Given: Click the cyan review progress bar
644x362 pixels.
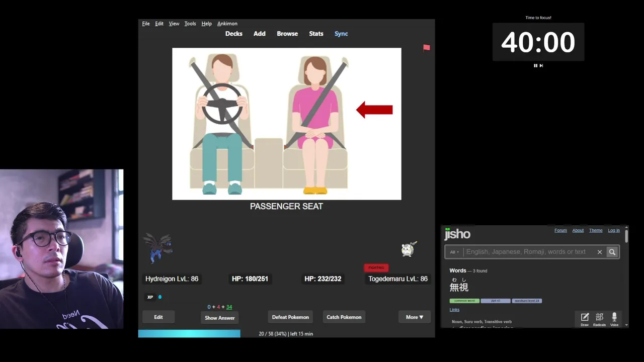Looking at the screenshot, I should (189, 334).
